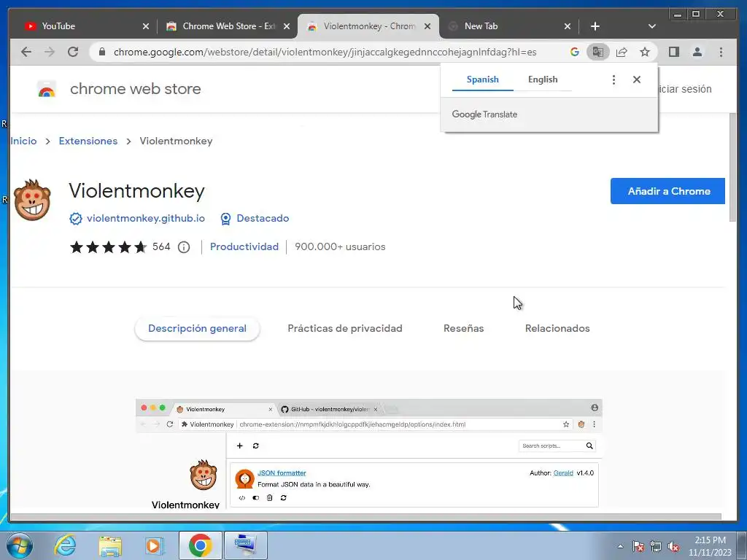Screen dimensions: 747x560
Task: Click the chrome web store logo
Action: click(46, 89)
